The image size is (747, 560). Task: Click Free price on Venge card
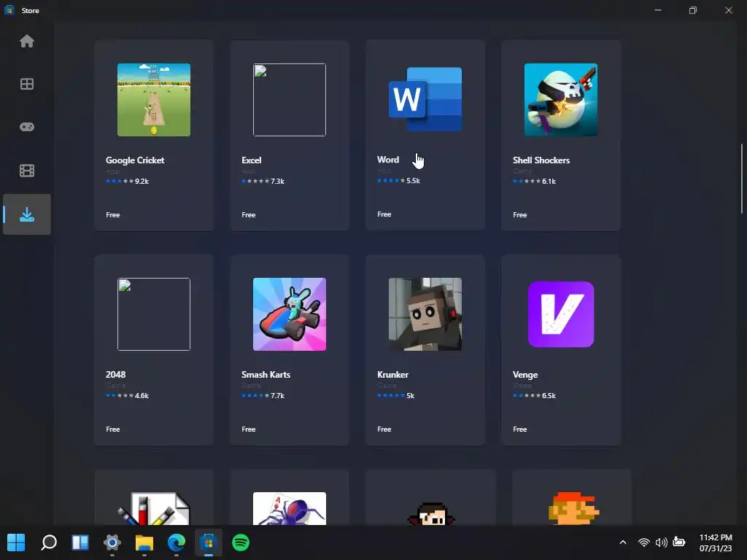519,429
